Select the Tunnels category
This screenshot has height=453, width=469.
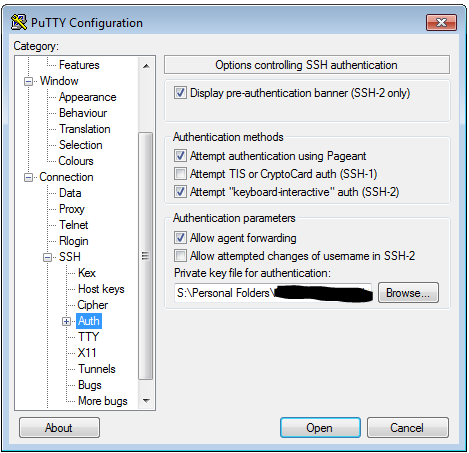pyautogui.click(x=97, y=369)
